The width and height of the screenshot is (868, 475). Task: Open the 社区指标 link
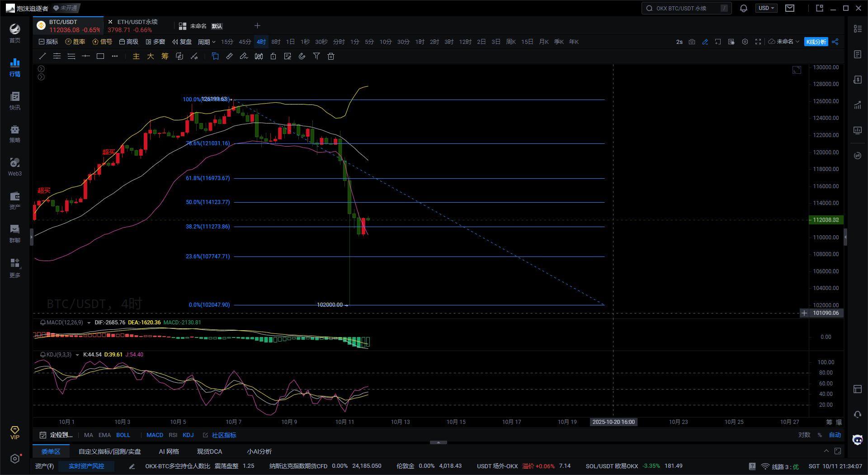point(224,435)
